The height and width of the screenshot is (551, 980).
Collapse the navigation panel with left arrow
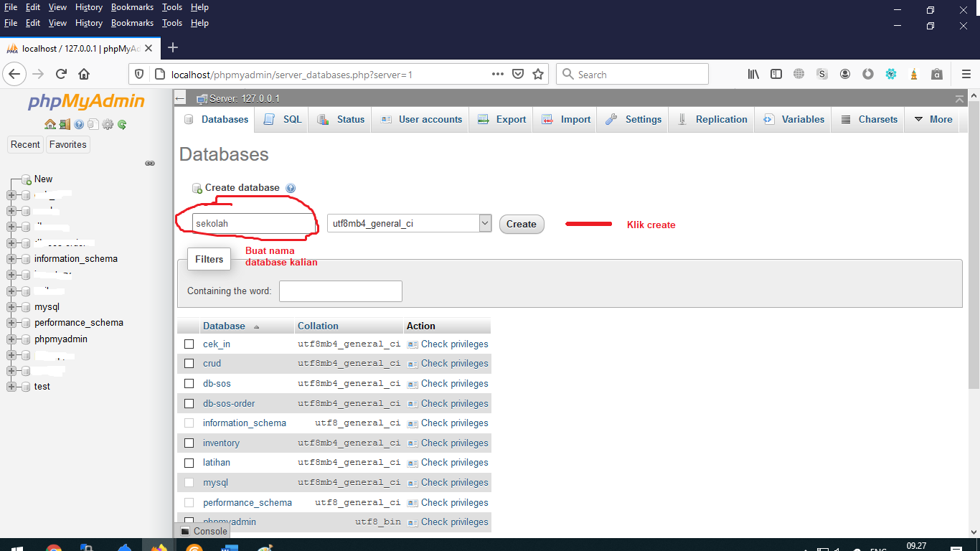pyautogui.click(x=179, y=98)
